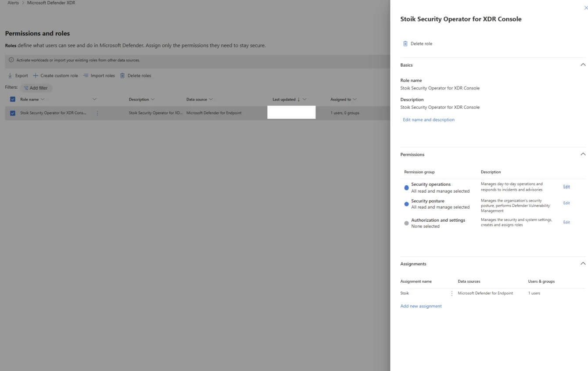The image size is (588, 371).
Task: Uncheck the Stoik Security Operator row checkbox
Action: 13,113
